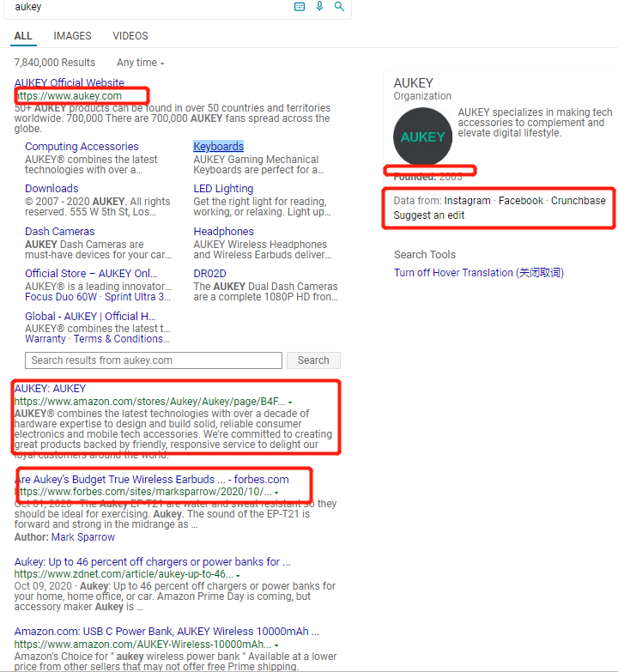Expand the amazon.com stores URL arrow
Image resolution: width=618 pixels, height=672 pixels.
coord(290,403)
